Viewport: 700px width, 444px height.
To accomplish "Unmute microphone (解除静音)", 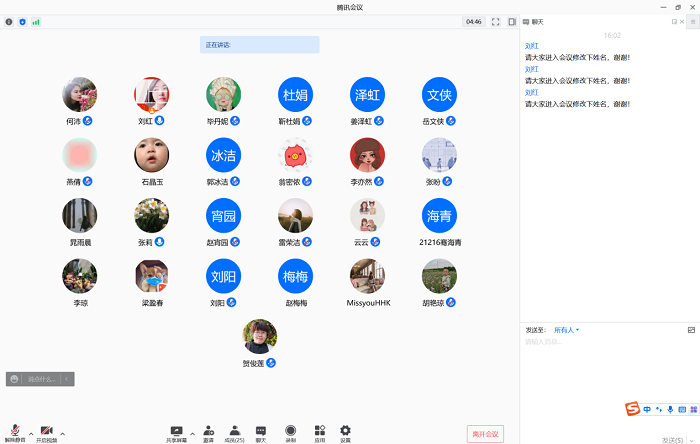I will (16, 431).
